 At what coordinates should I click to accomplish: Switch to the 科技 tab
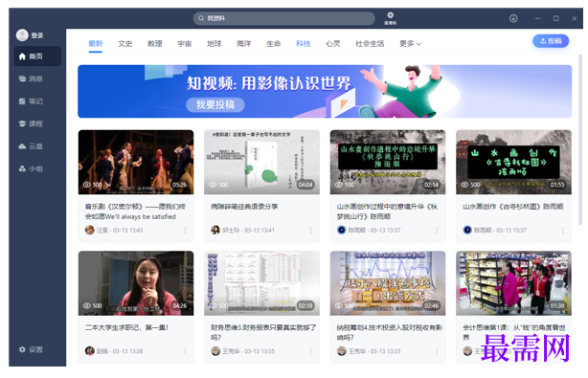click(x=303, y=44)
